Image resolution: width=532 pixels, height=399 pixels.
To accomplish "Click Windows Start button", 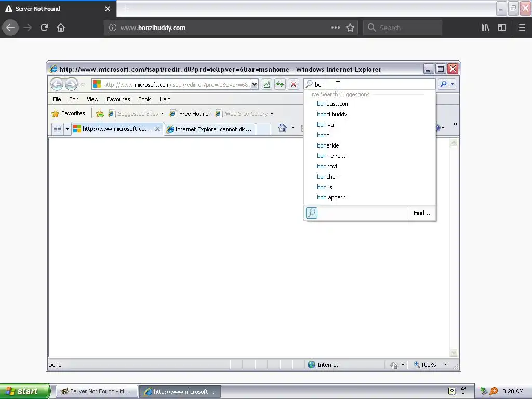I will tap(24, 391).
